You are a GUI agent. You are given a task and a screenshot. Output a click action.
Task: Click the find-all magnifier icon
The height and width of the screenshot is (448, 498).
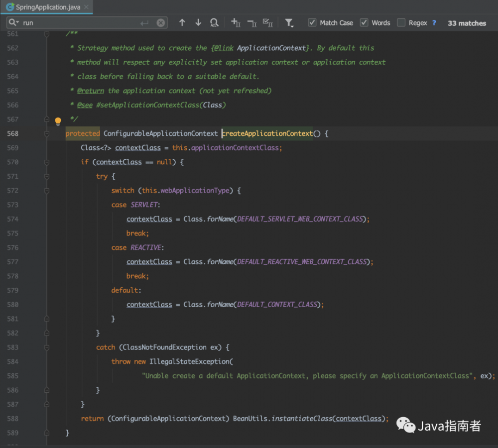tap(213, 22)
